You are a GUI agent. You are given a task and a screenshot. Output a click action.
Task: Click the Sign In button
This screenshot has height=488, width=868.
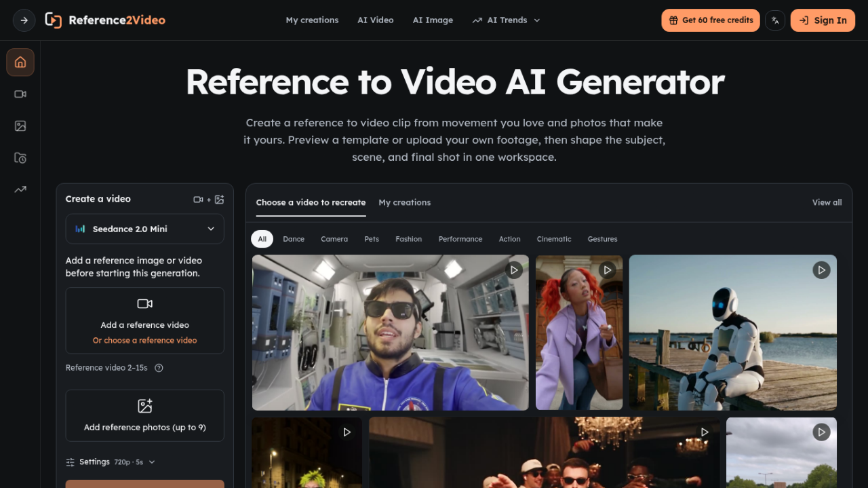tap(823, 20)
